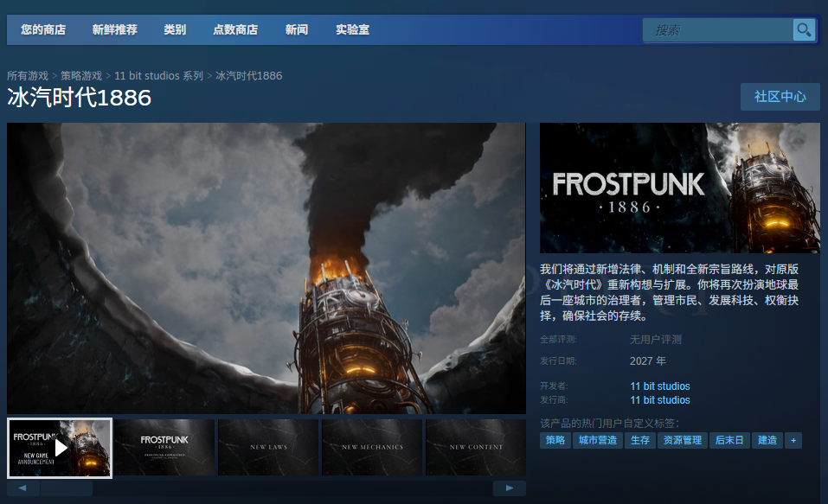Select the NEW MECHANICS thumbnail
This screenshot has height=504, width=828.
click(x=372, y=448)
